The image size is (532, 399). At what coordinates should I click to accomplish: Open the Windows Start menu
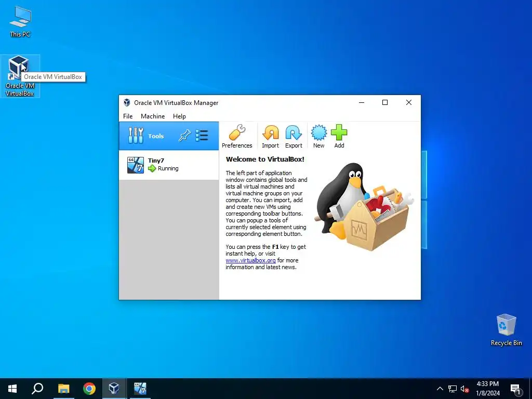point(12,389)
